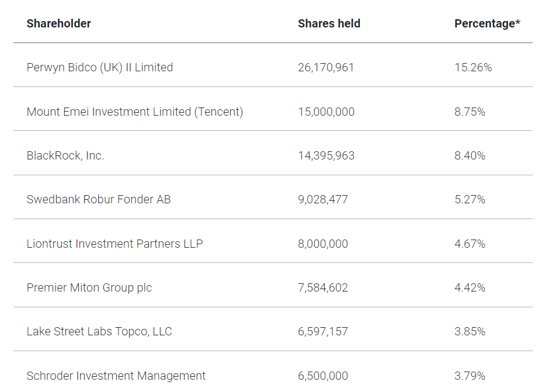The height and width of the screenshot is (392, 542).
Task: Click the Premier Miton Group plc name
Action: pyautogui.click(x=89, y=288)
